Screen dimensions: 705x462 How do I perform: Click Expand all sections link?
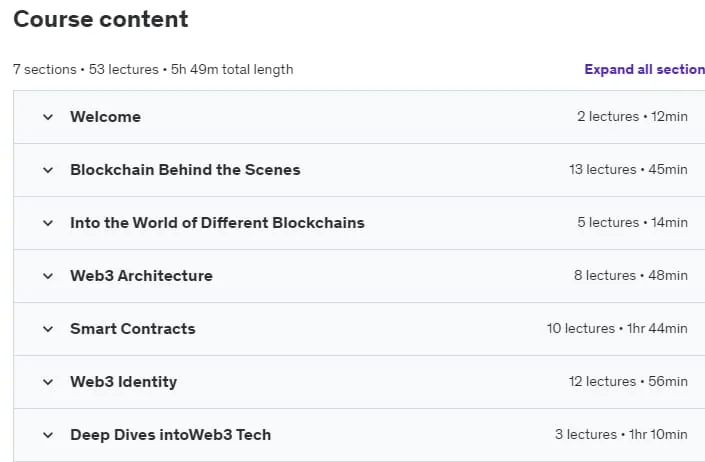click(645, 69)
